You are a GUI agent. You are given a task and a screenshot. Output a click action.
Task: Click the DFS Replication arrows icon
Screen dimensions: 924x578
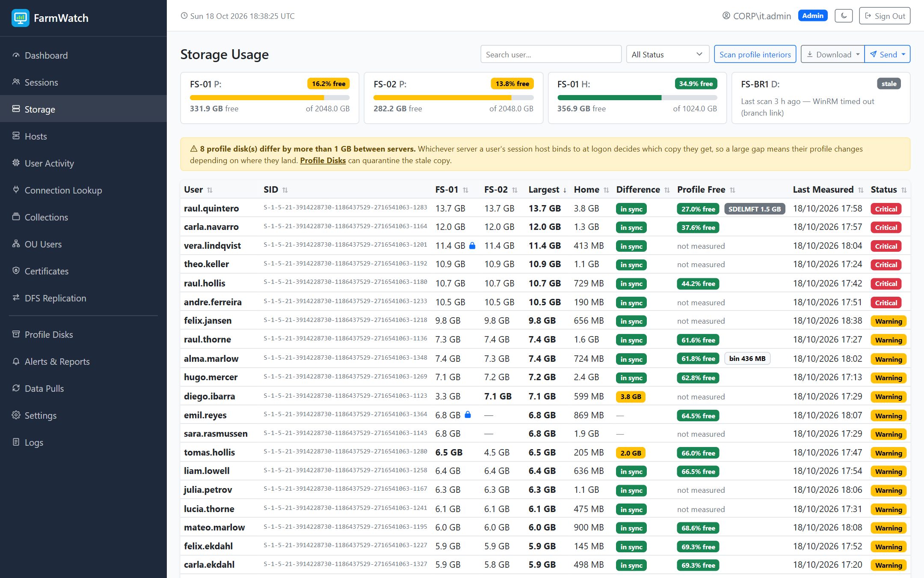(16, 298)
